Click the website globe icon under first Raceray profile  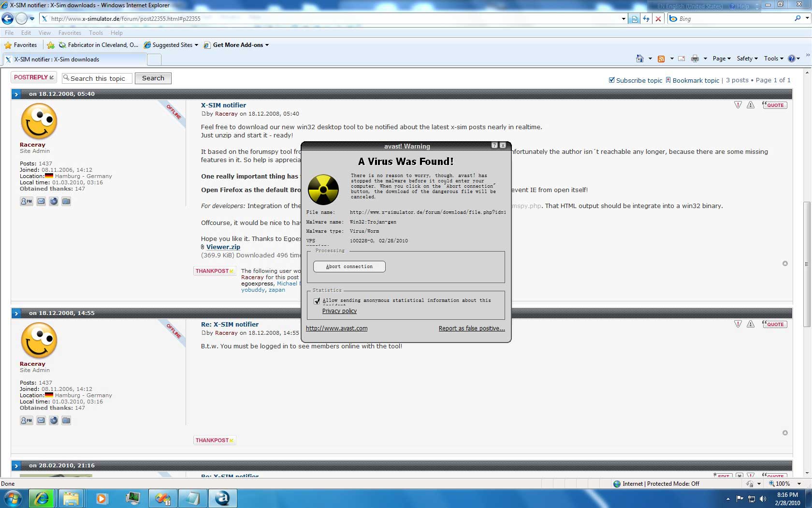54,201
